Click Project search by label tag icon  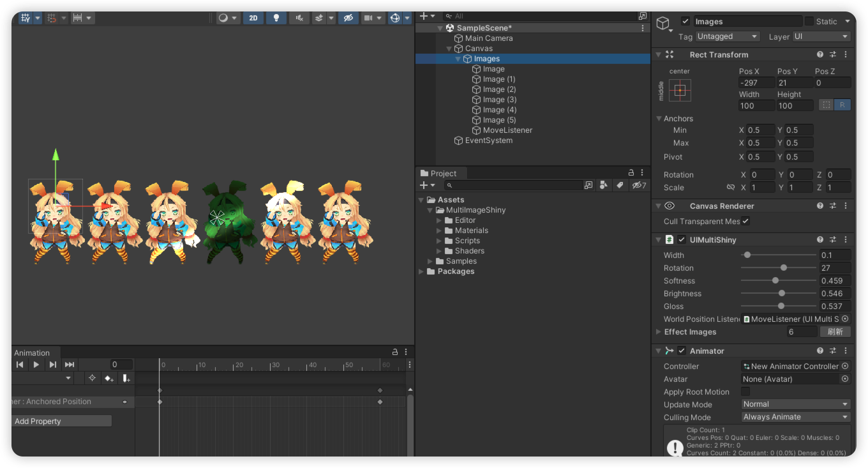[619, 185]
